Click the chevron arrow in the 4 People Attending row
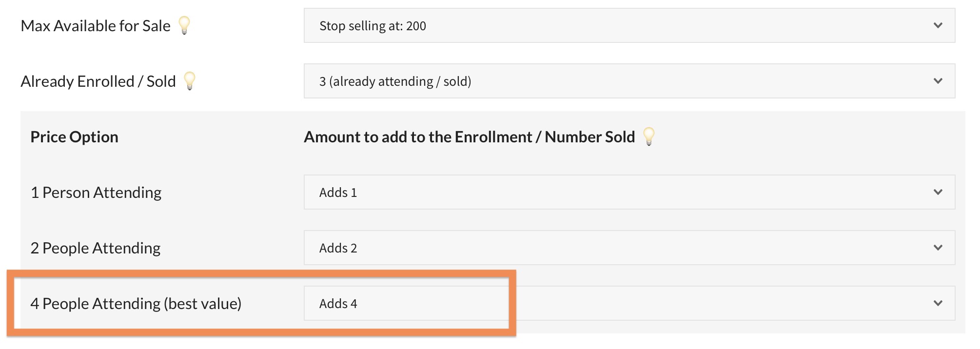 point(938,303)
